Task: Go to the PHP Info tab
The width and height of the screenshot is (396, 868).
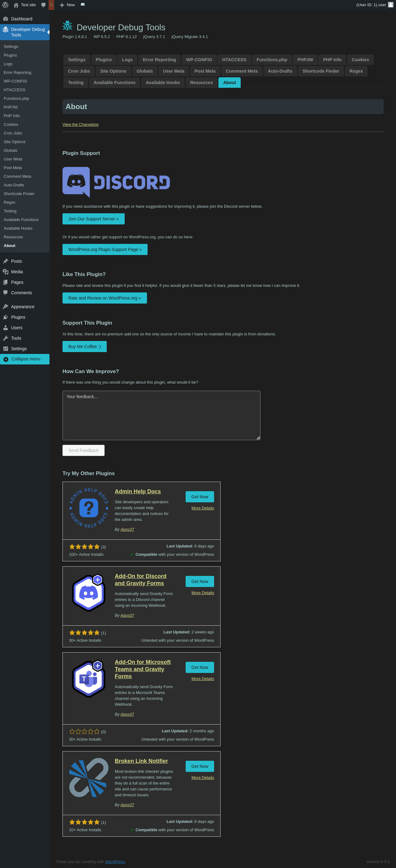Action: (332, 60)
